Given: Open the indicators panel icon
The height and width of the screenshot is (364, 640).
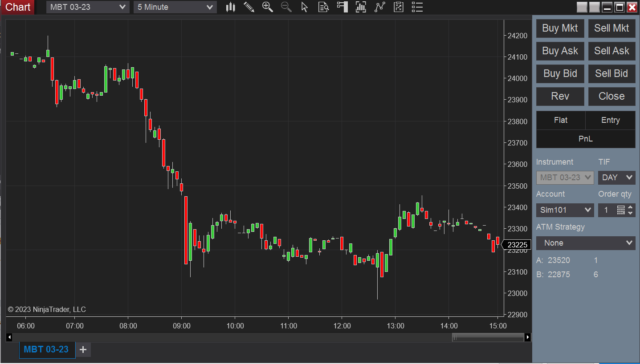Looking at the screenshot, I should (x=361, y=7).
